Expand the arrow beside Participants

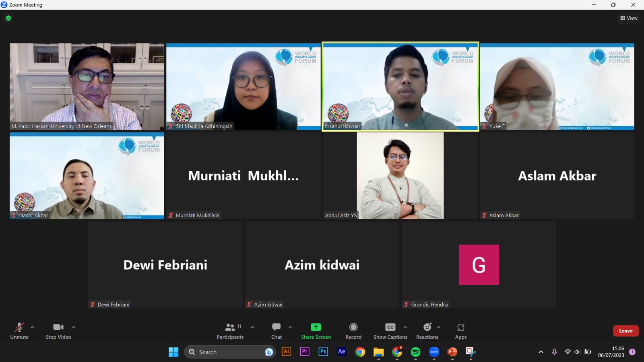tap(252, 327)
